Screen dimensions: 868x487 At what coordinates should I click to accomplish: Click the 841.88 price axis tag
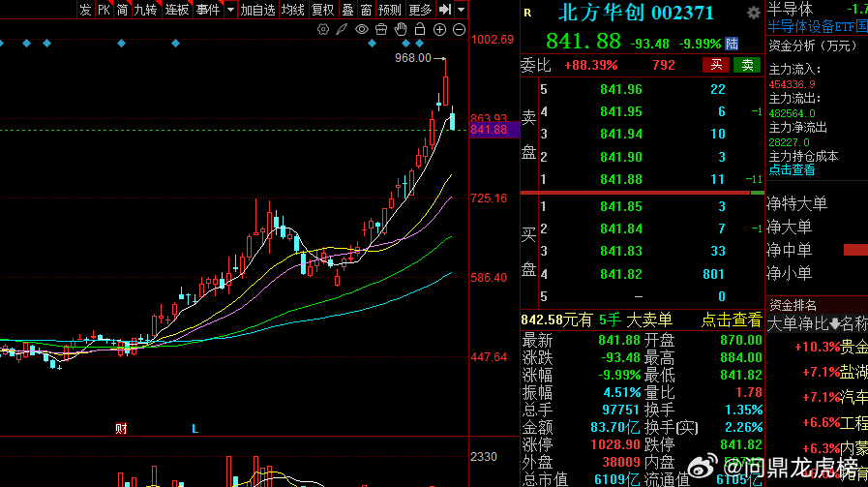click(x=494, y=130)
